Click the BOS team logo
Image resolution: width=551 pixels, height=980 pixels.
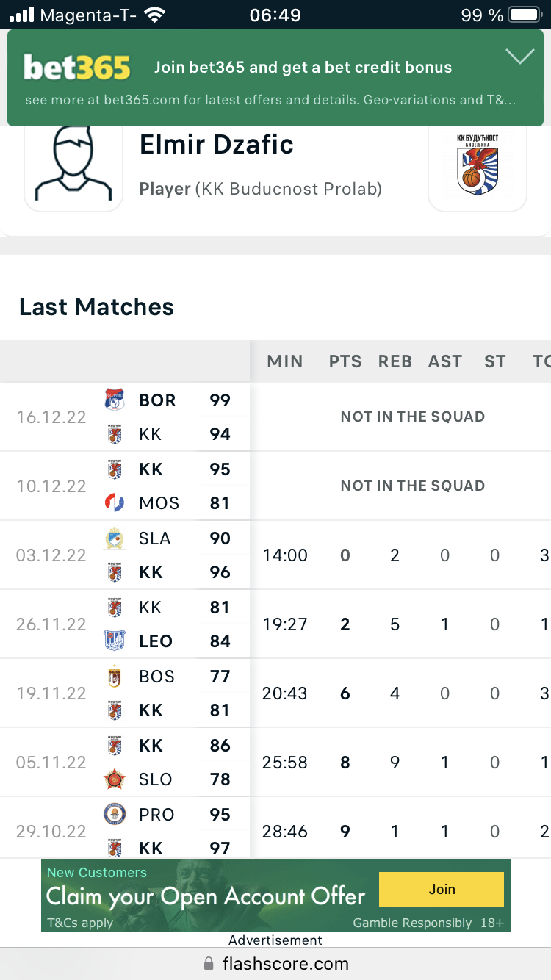[115, 676]
